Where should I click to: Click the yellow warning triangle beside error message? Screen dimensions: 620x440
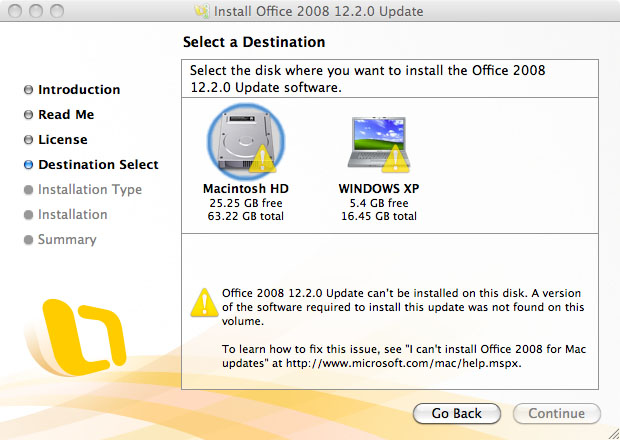tap(204, 303)
